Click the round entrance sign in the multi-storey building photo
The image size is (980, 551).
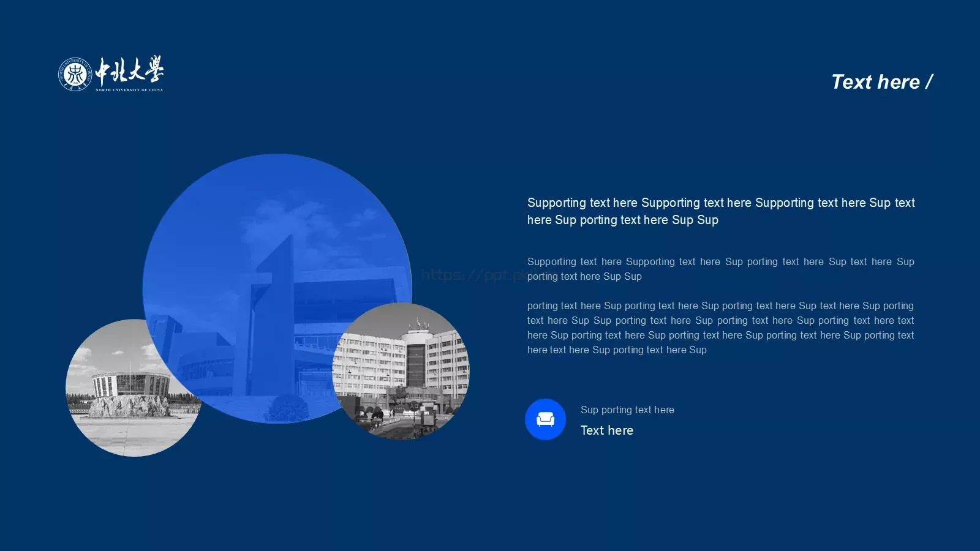click(414, 405)
